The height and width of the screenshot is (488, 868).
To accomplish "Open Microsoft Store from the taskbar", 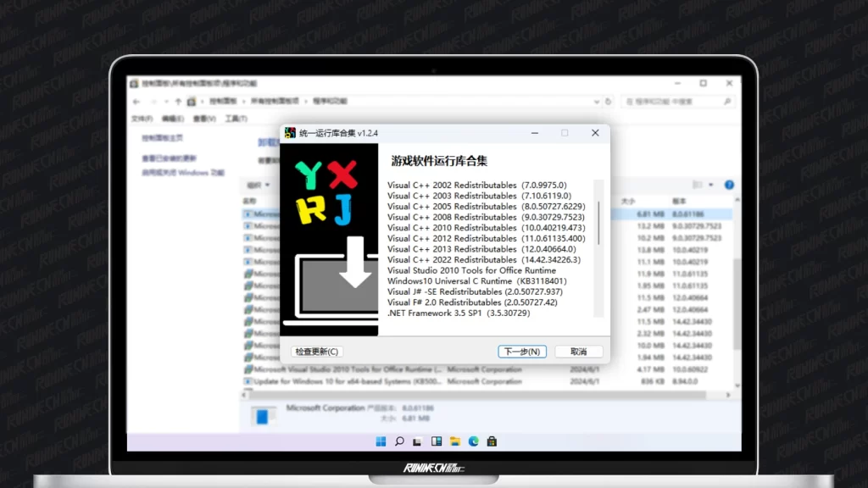I will coord(492,441).
